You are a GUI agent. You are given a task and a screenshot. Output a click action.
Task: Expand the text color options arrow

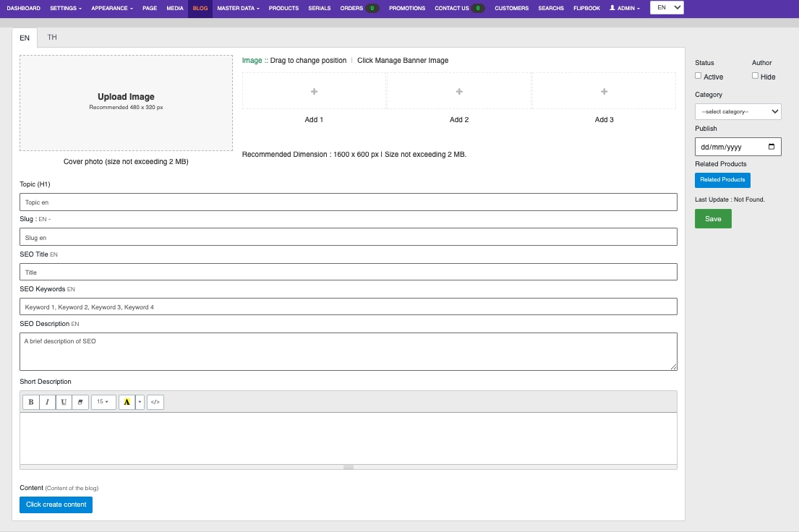tap(140, 402)
